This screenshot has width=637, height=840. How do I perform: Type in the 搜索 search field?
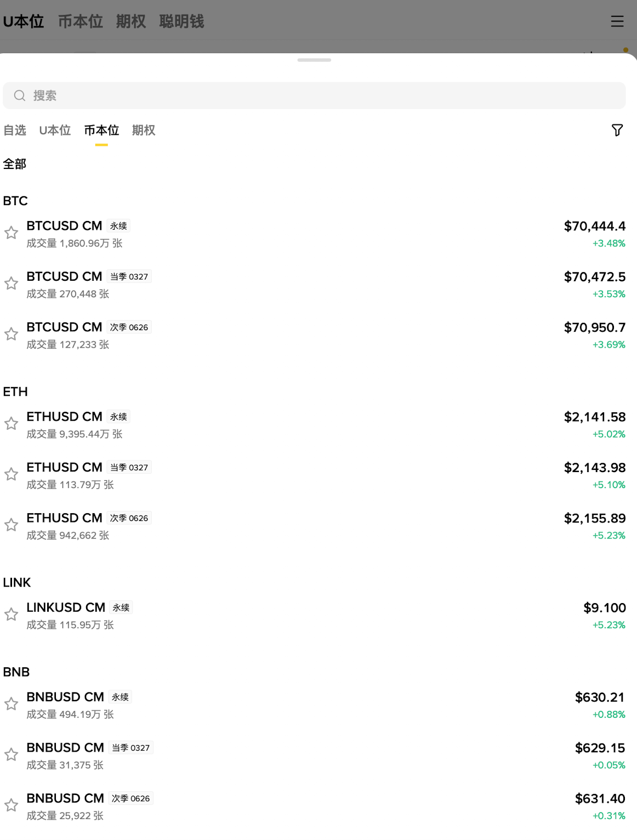coord(318,95)
